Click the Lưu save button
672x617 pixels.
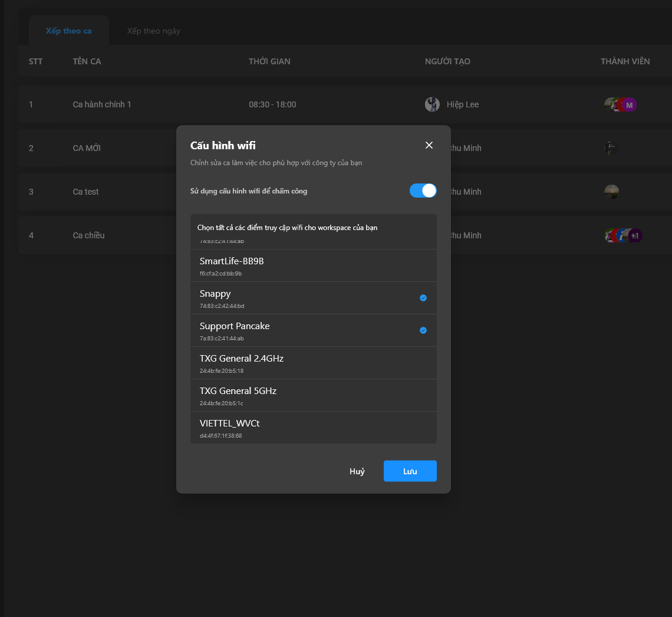click(x=410, y=471)
